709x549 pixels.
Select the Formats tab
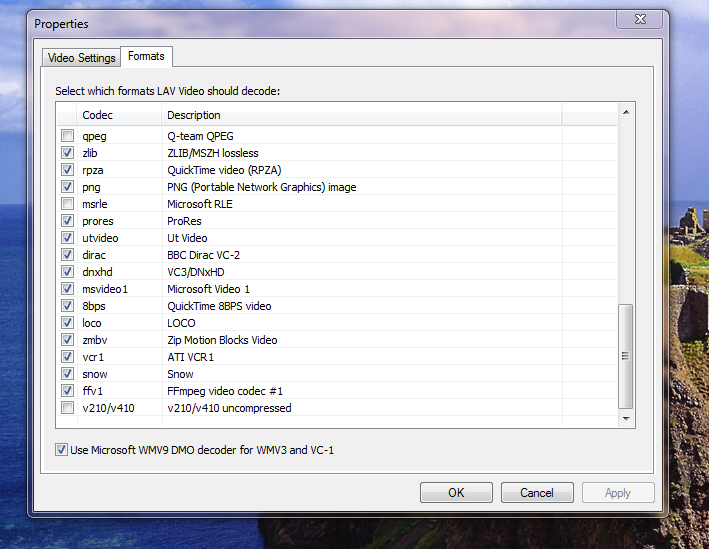coord(146,57)
